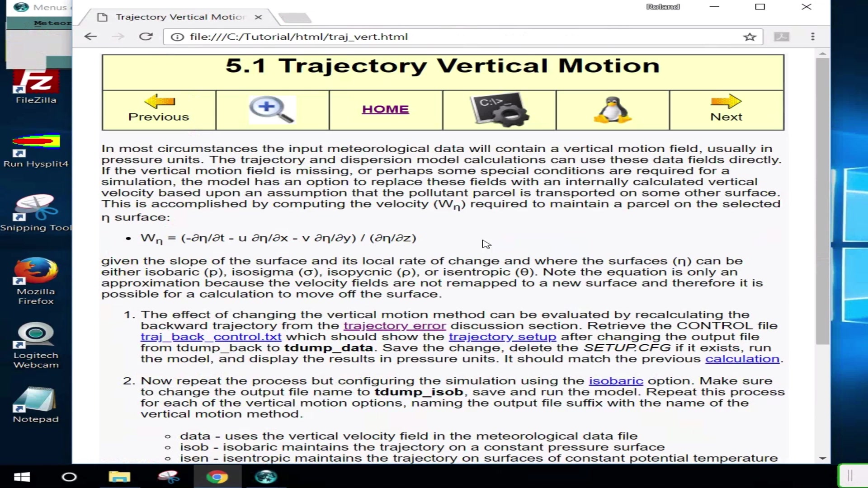Viewport: 868px width, 488px height.
Task: Select the Trajectory Vertical Motion tab
Action: pyautogui.click(x=179, y=17)
